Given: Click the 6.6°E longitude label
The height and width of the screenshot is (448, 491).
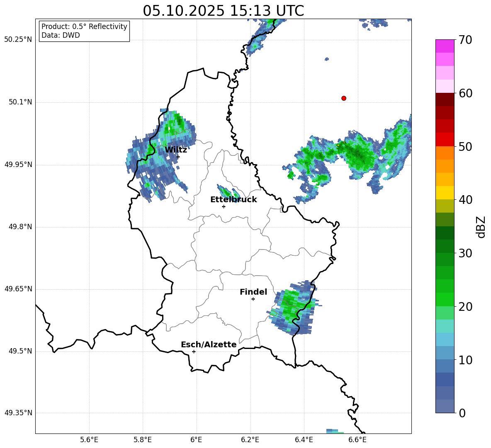Looking at the screenshot, I should (x=357, y=440).
